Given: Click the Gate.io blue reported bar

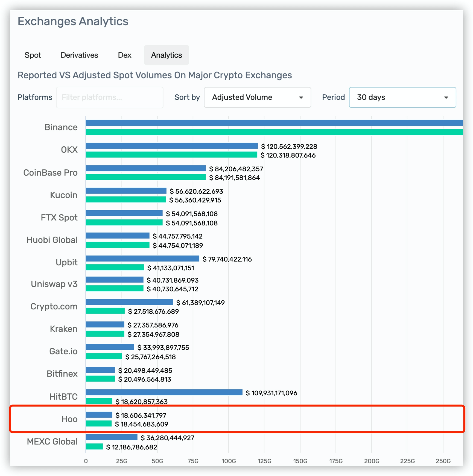Looking at the screenshot, I should pyautogui.click(x=110, y=347).
